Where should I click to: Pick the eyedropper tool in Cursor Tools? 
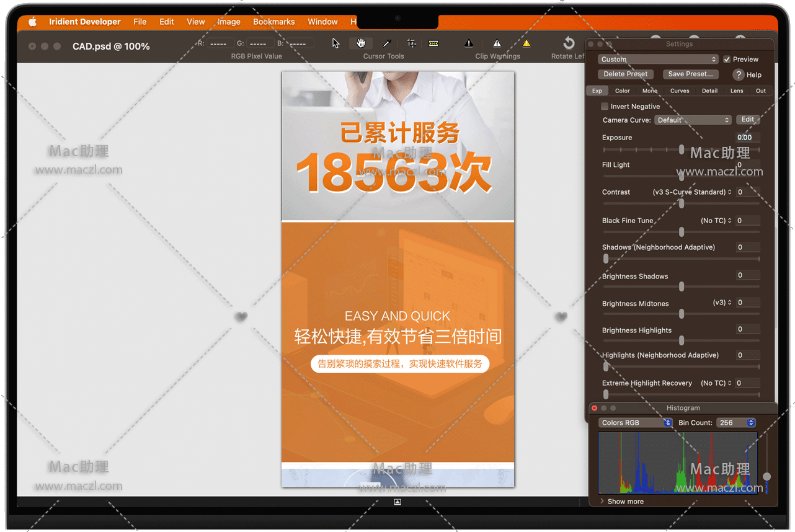click(386, 43)
